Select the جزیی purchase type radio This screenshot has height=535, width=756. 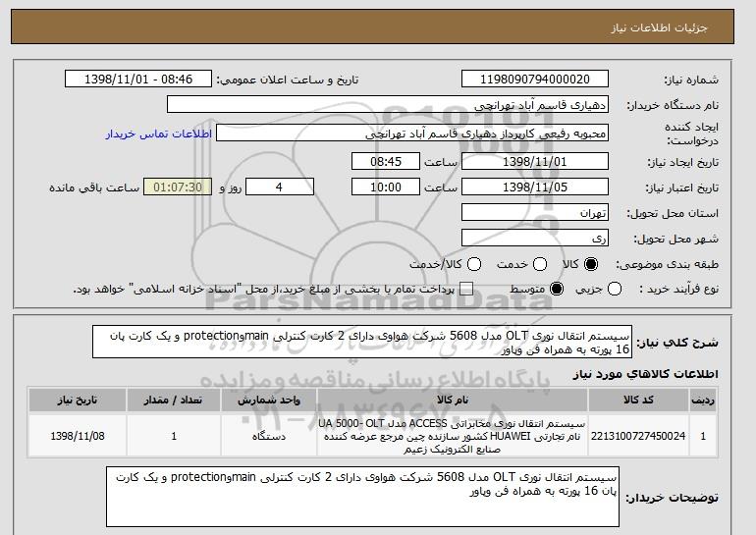[615, 289]
